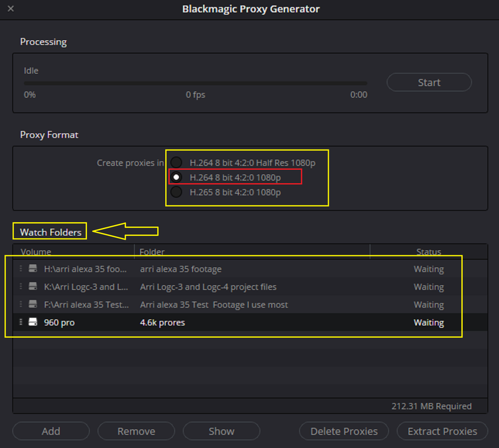Image resolution: width=499 pixels, height=448 pixels.
Task: Click the '0%' progress percentage
Action: tap(30, 95)
